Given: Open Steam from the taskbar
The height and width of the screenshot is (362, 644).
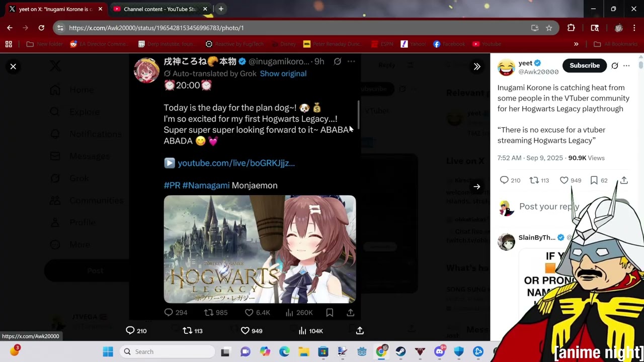Looking at the screenshot, I should 400,351.
